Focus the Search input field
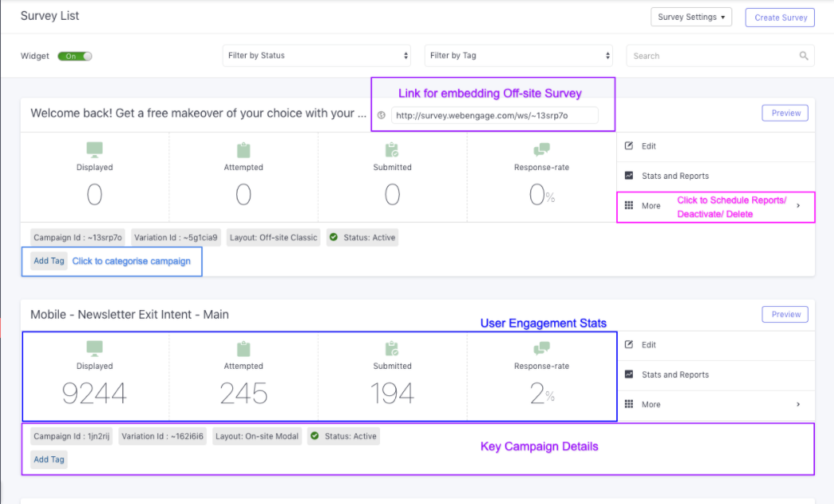 tap(721, 56)
